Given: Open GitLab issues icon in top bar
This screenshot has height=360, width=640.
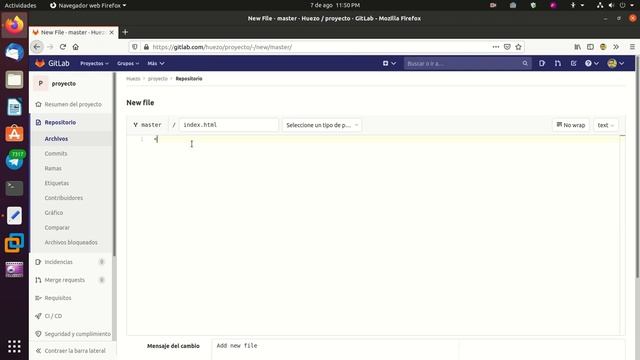Looking at the screenshot, I should [542, 63].
